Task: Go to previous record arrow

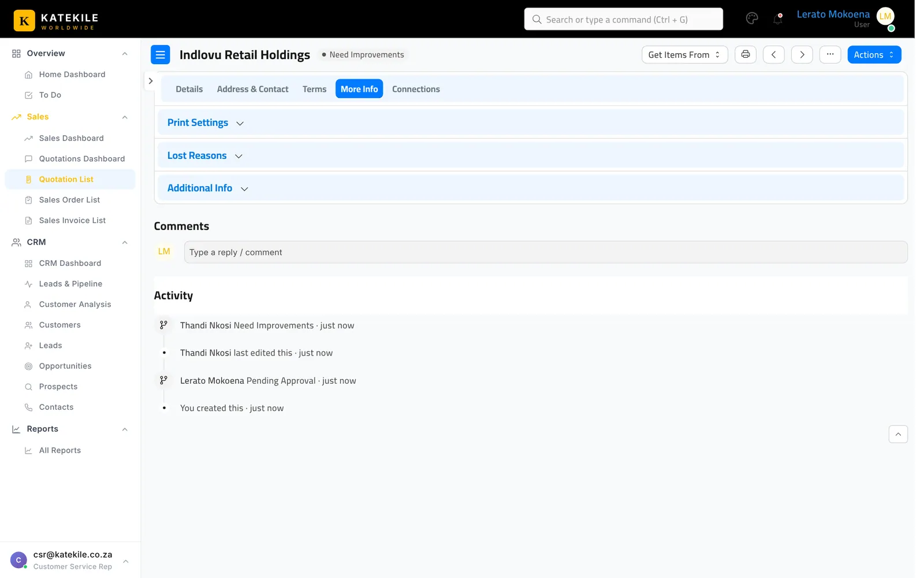Action: [773, 54]
